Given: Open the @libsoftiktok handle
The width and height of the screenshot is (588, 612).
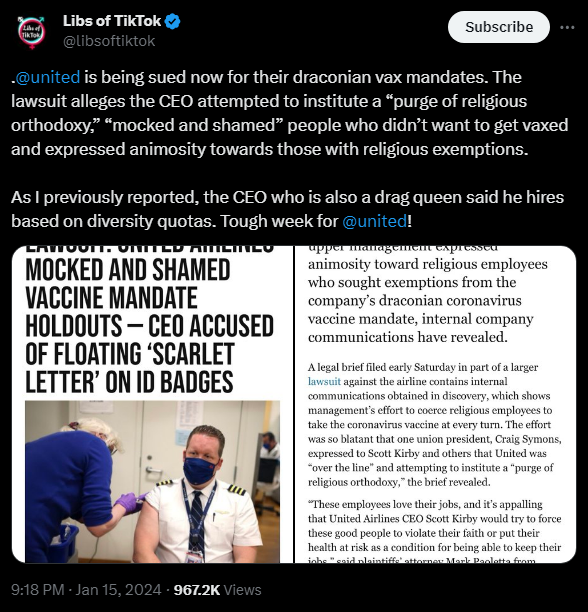Looking at the screenshot, I should pyautogui.click(x=109, y=41).
